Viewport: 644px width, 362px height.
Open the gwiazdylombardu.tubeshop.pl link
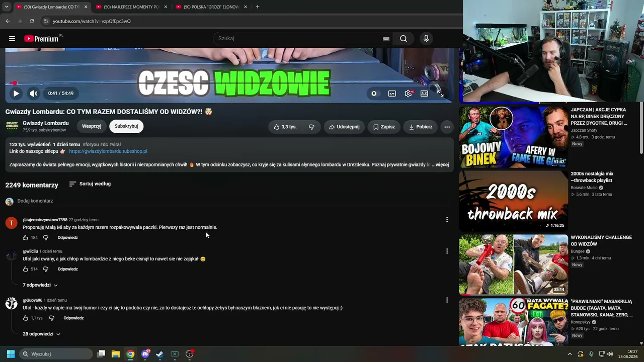108,151
